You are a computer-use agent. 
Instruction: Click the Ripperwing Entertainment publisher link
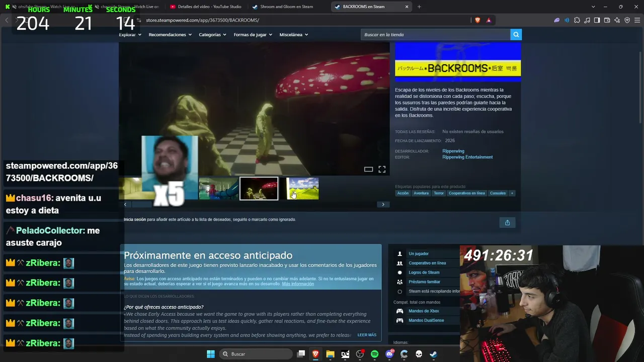467,157
